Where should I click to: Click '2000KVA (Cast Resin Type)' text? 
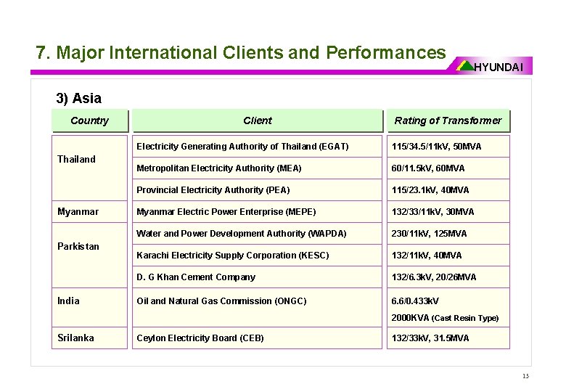pos(445,318)
